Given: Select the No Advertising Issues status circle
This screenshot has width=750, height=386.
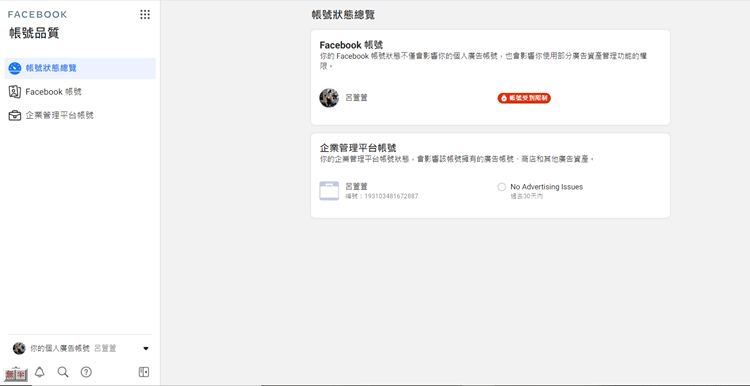Looking at the screenshot, I should click(x=502, y=187).
